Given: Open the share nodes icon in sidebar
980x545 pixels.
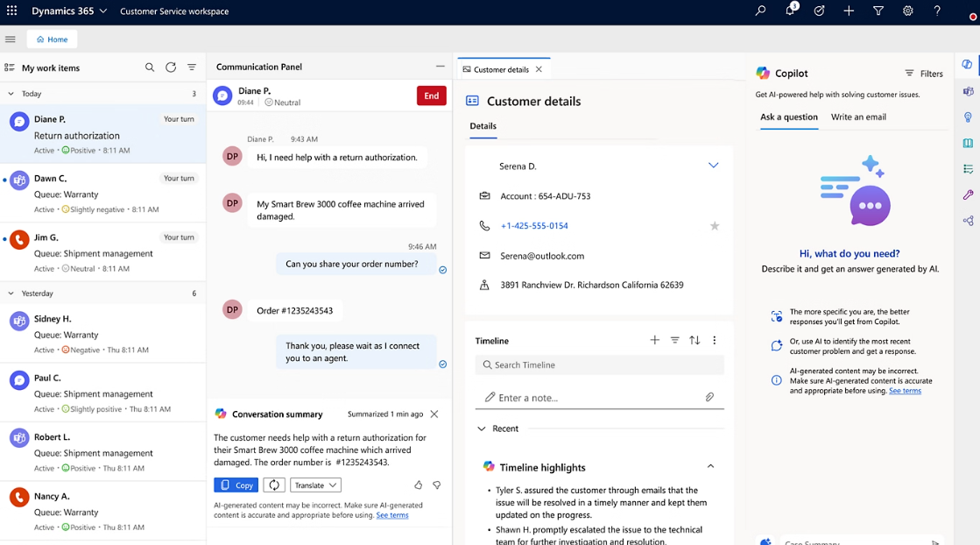Looking at the screenshot, I should [968, 221].
